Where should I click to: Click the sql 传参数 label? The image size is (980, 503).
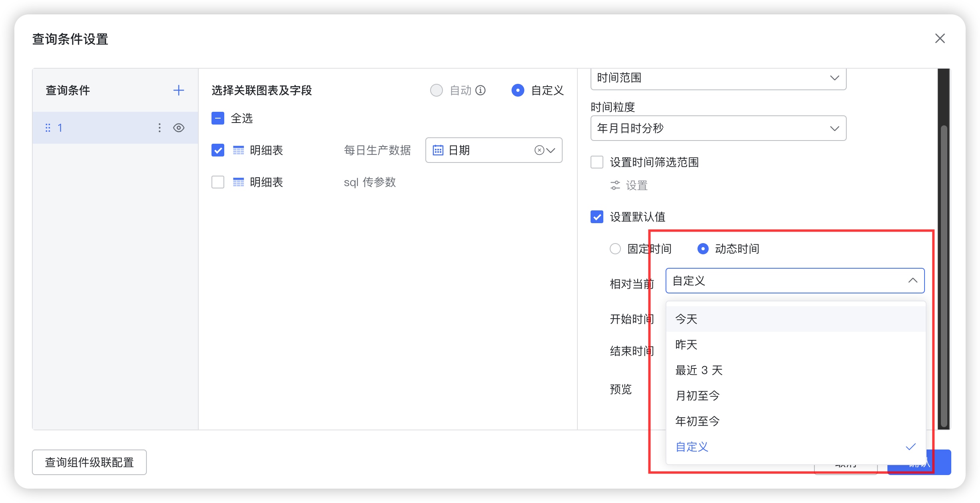click(370, 182)
